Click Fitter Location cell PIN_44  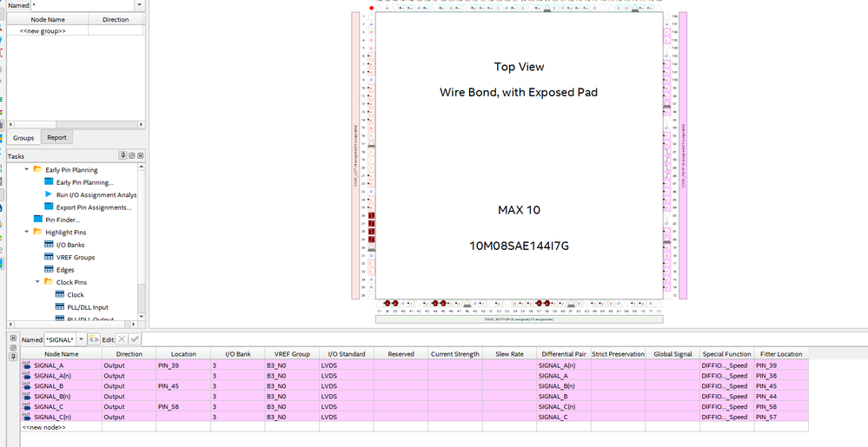[x=781, y=396]
